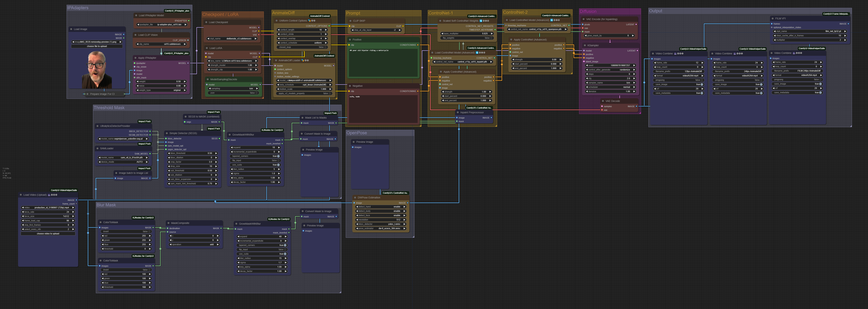868x309 pixels.
Task: Open the lora_name dropdown in Load LoRA
Action: [233, 61]
